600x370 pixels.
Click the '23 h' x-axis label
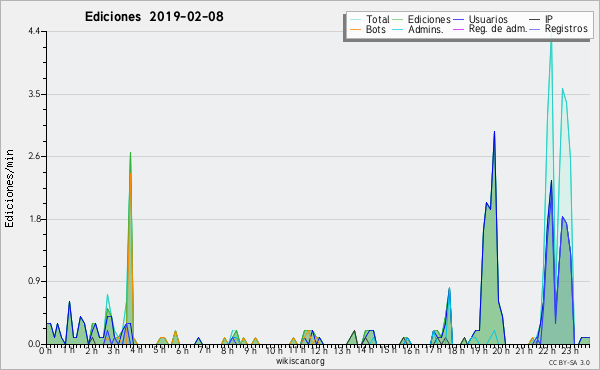pos(569,350)
